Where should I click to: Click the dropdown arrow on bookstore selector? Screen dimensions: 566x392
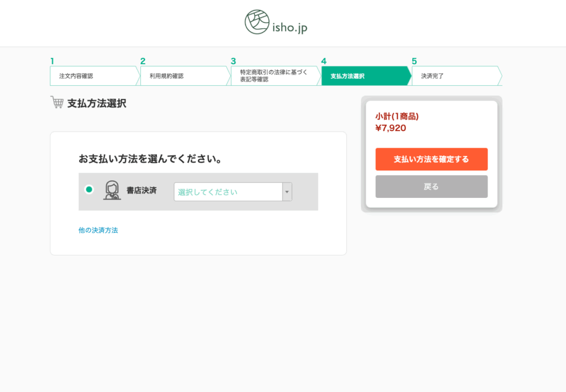(x=287, y=192)
